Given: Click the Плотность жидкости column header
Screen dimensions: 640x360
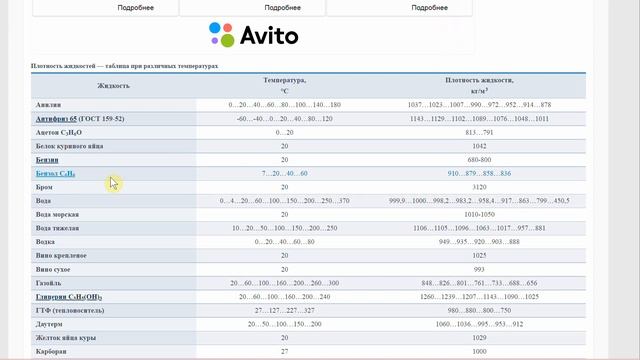Looking at the screenshot, I should click(479, 85).
